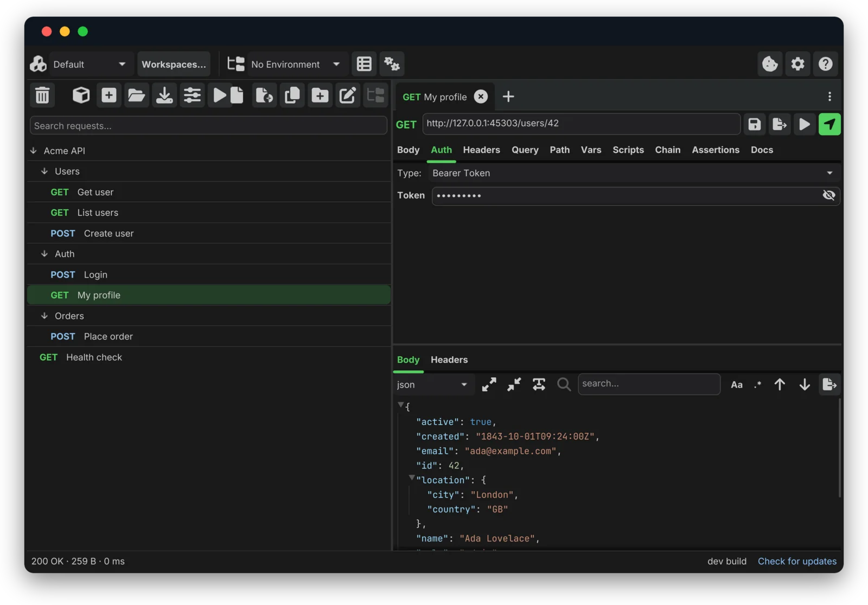Collapse the root JSON object triangle
The image size is (868, 605).
coord(400,404)
